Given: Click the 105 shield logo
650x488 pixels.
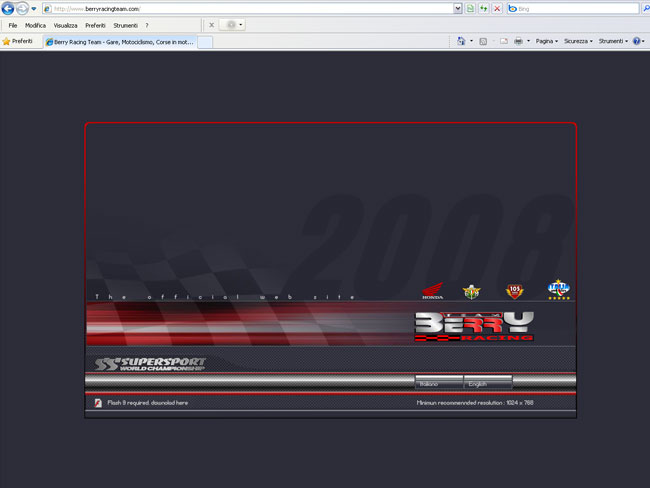Looking at the screenshot, I should tap(514, 291).
